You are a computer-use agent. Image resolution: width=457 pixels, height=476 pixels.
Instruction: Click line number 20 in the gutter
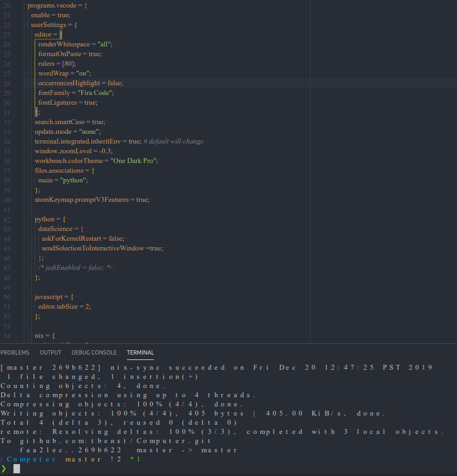7,5
